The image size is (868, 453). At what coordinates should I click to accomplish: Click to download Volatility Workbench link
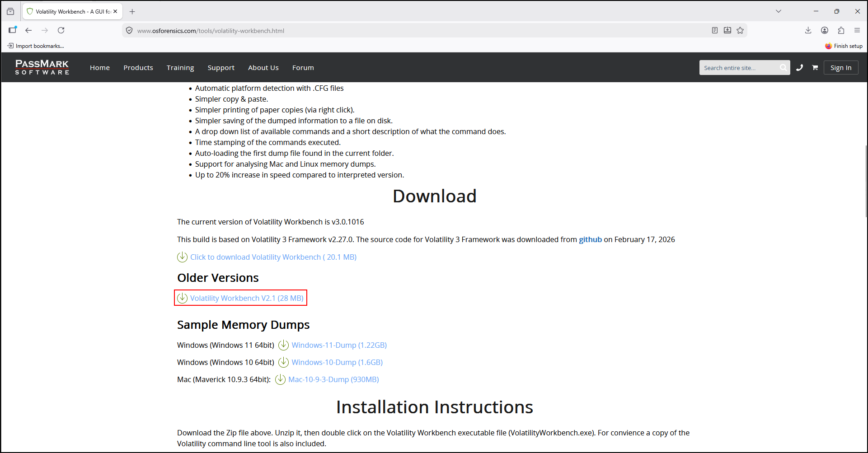(x=273, y=257)
